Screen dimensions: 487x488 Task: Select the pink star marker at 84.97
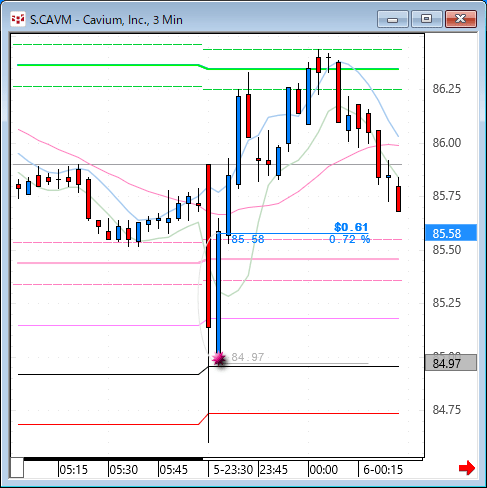click(x=219, y=359)
